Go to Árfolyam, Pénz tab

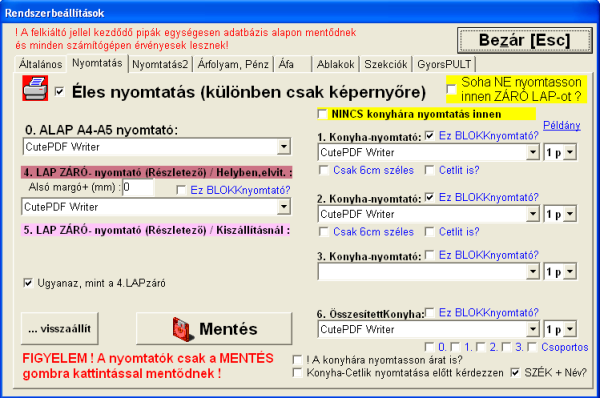tap(233, 64)
